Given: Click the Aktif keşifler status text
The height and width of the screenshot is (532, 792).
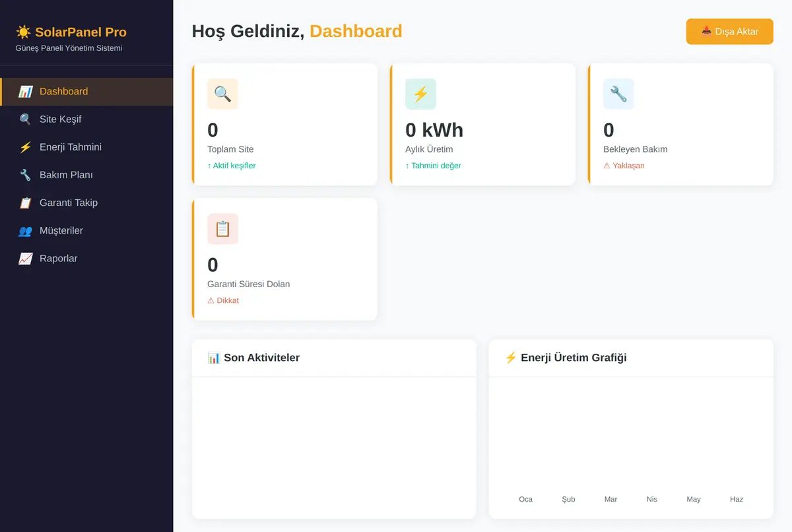Looking at the screenshot, I should click(231, 166).
